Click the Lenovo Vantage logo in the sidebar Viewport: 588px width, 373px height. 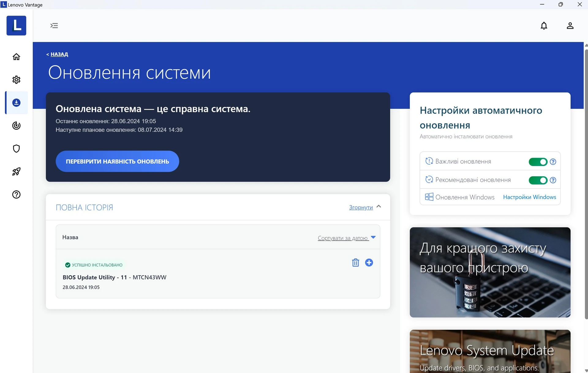(16, 25)
